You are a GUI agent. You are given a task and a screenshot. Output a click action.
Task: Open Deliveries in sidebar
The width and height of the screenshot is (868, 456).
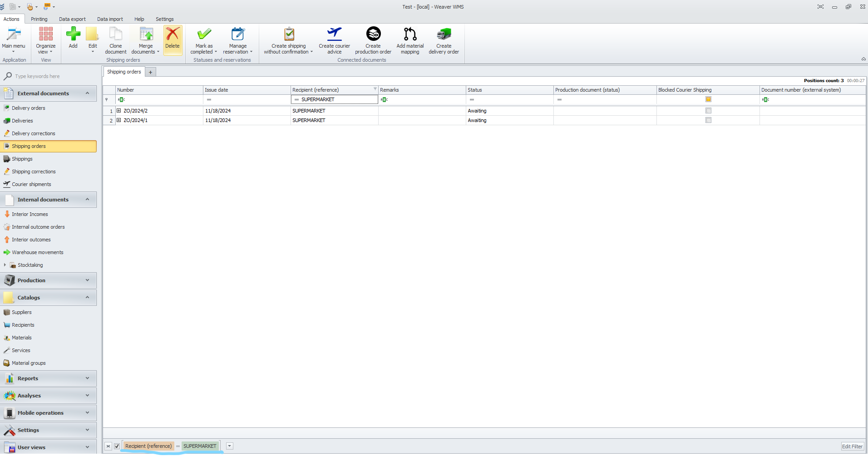click(x=22, y=121)
